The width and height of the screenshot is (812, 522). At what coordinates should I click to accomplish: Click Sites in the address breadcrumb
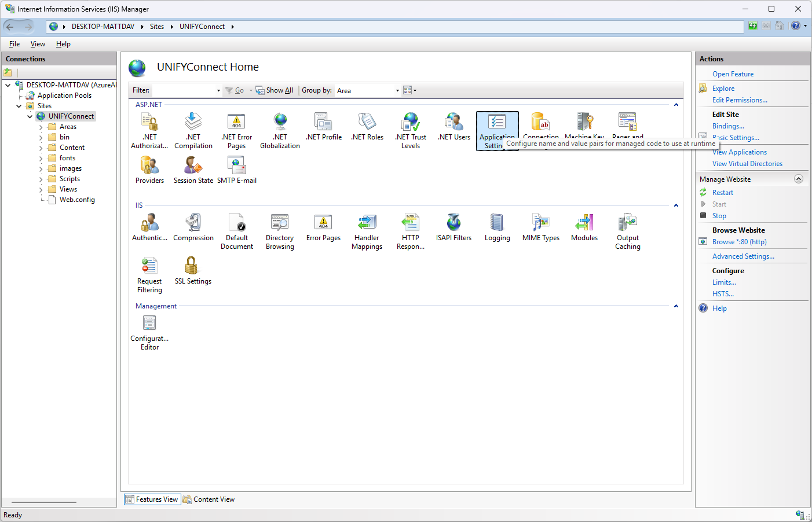156,27
